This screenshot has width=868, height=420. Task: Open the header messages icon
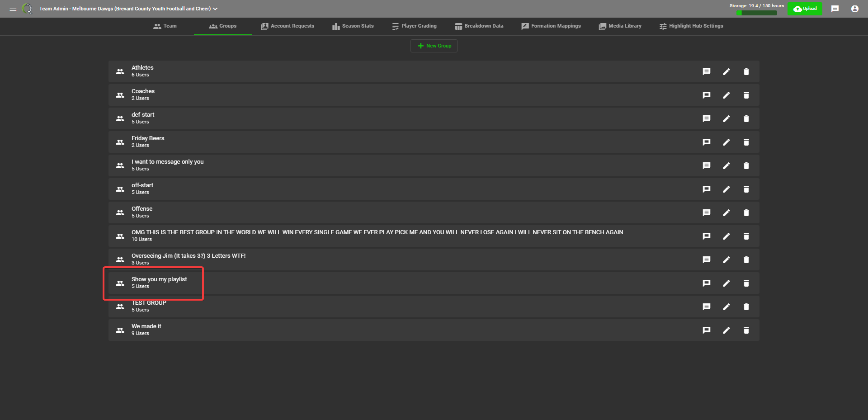(x=835, y=9)
